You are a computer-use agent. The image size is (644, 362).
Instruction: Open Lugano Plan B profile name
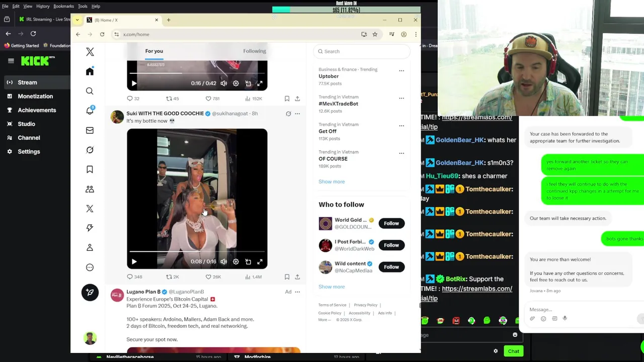point(143,292)
